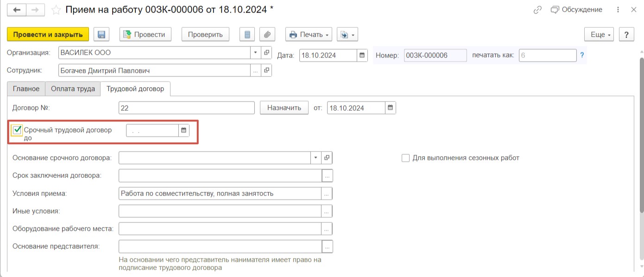Open the ВАСИЛЕК ООО organization card icon
This screenshot has width=644, height=277.
pos(266,53)
